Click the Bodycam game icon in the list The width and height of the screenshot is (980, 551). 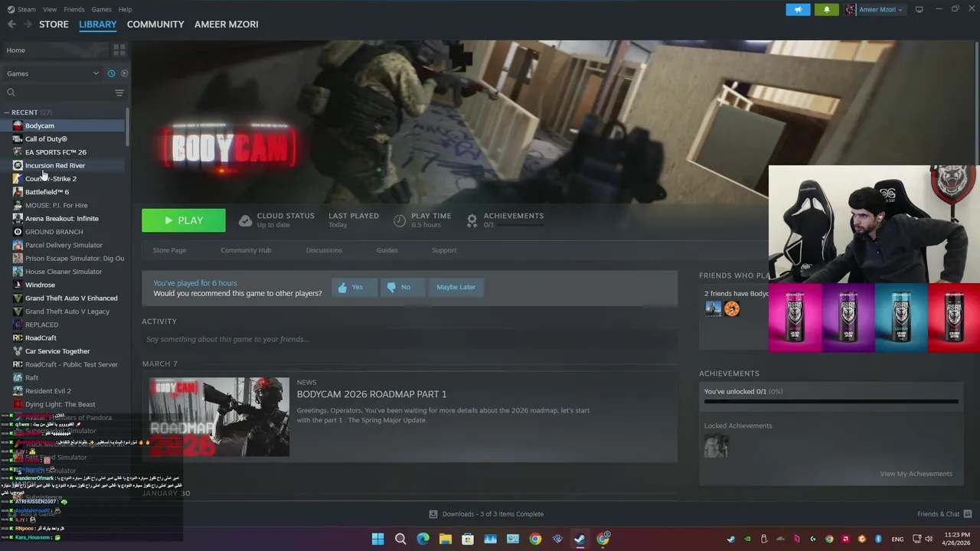point(18,126)
